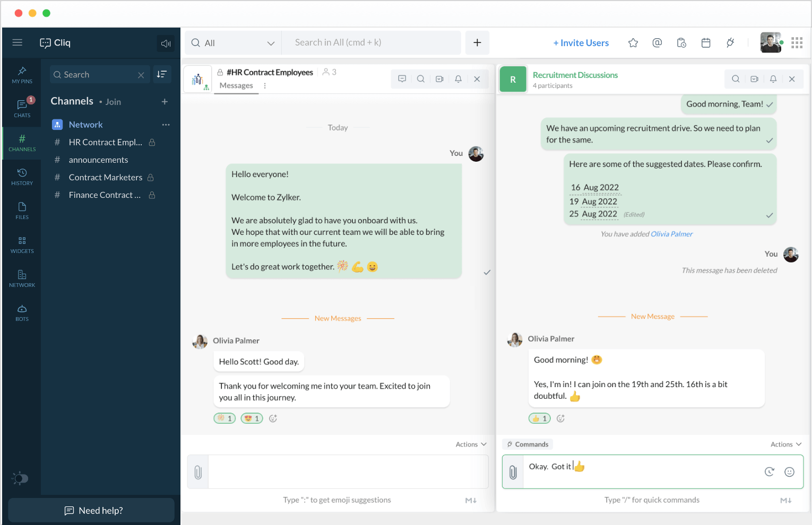Expand the All search scope dropdown
Image resolution: width=812 pixels, height=525 pixels.
[234, 43]
